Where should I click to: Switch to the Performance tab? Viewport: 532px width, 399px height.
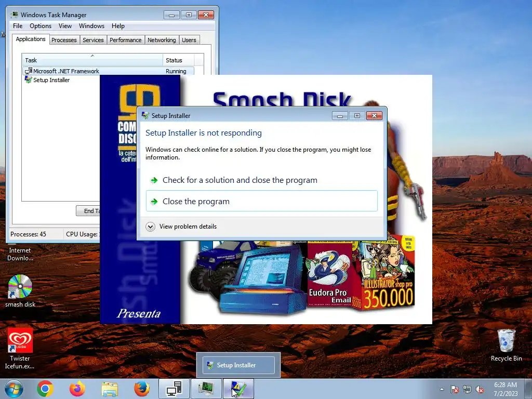click(126, 40)
